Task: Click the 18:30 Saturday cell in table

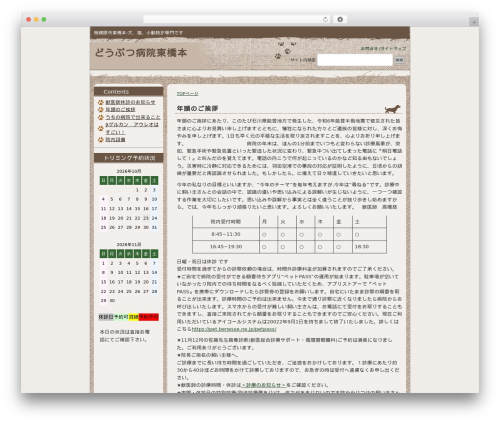Action: coord(369,247)
